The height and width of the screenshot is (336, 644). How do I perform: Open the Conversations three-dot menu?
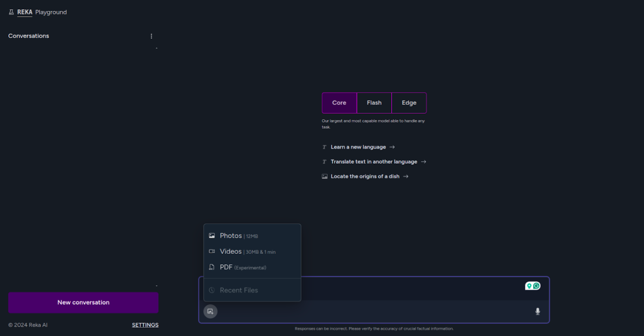pos(151,36)
